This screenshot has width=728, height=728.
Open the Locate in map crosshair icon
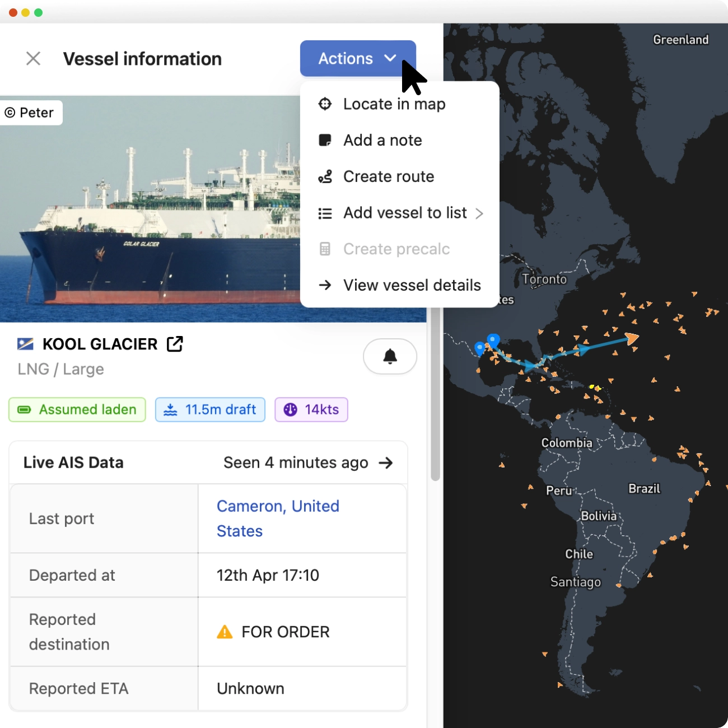[325, 104]
